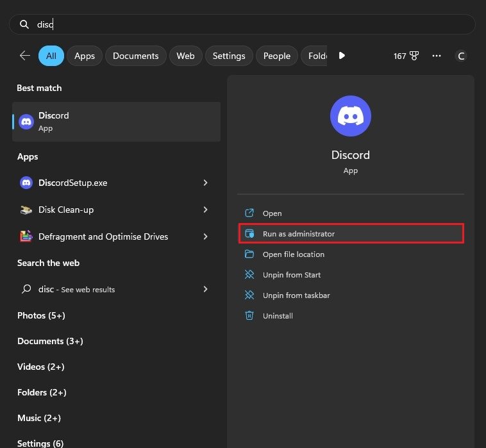The width and height of the screenshot is (486, 448).
Task: Click the back arrow icon
Action: pyautogui.click(x=25, y=56)
